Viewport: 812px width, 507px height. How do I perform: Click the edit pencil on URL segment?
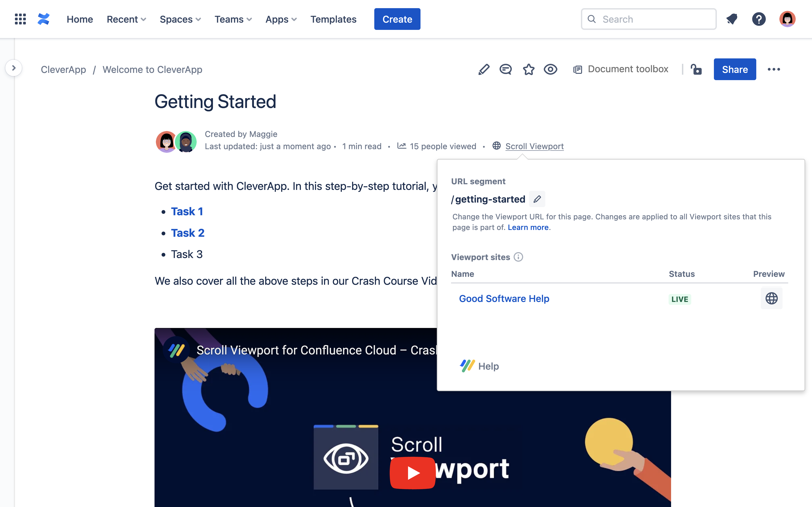tap(537, 198)
